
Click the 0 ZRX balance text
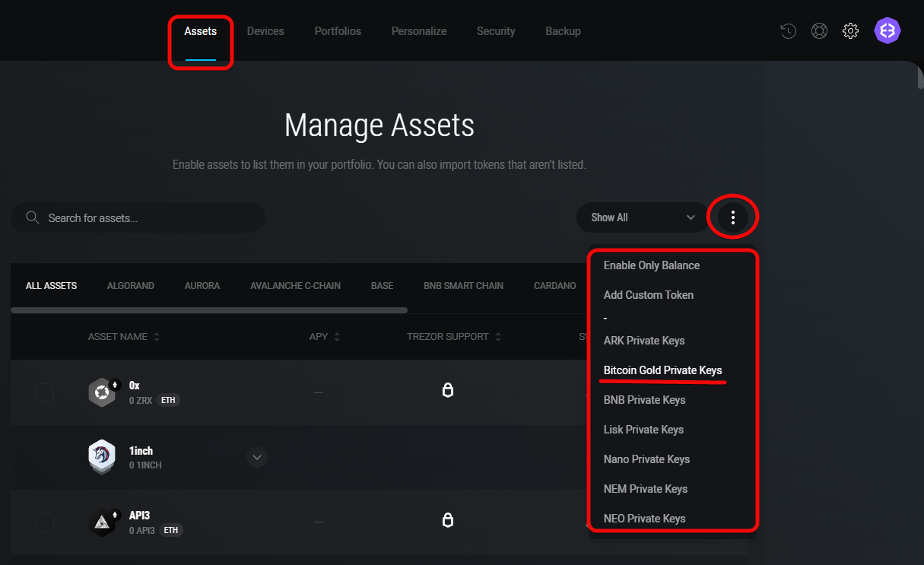141,401
